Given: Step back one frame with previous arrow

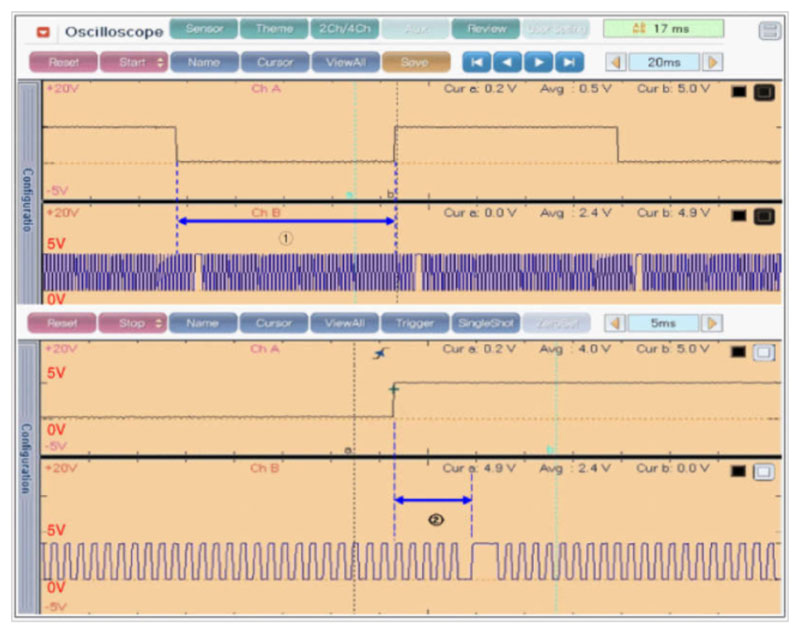Looking at the screenshot, I should tap(507, 62).
